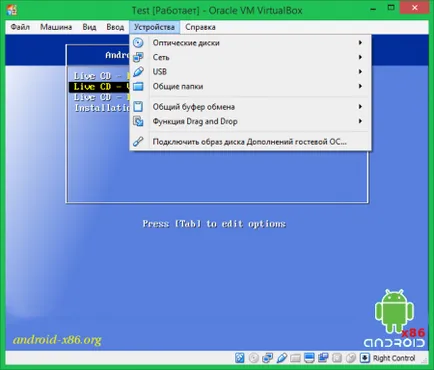This screenshot has height=370, width=434.
Task: Click the USB status bar icon
Action: [281, 358]
